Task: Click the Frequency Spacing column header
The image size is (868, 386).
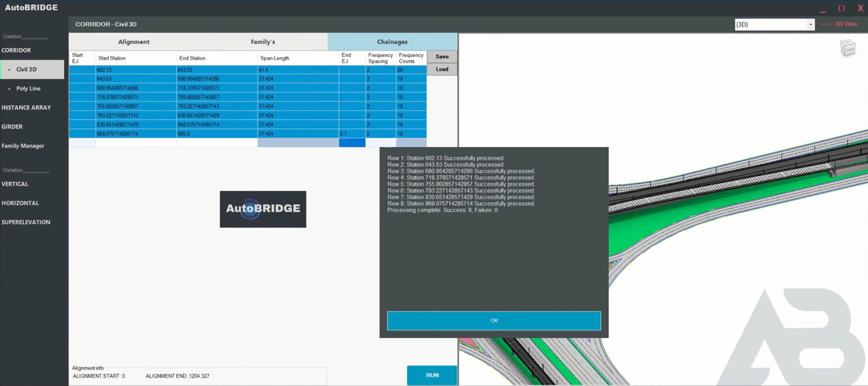Action: tap(380, 58)
